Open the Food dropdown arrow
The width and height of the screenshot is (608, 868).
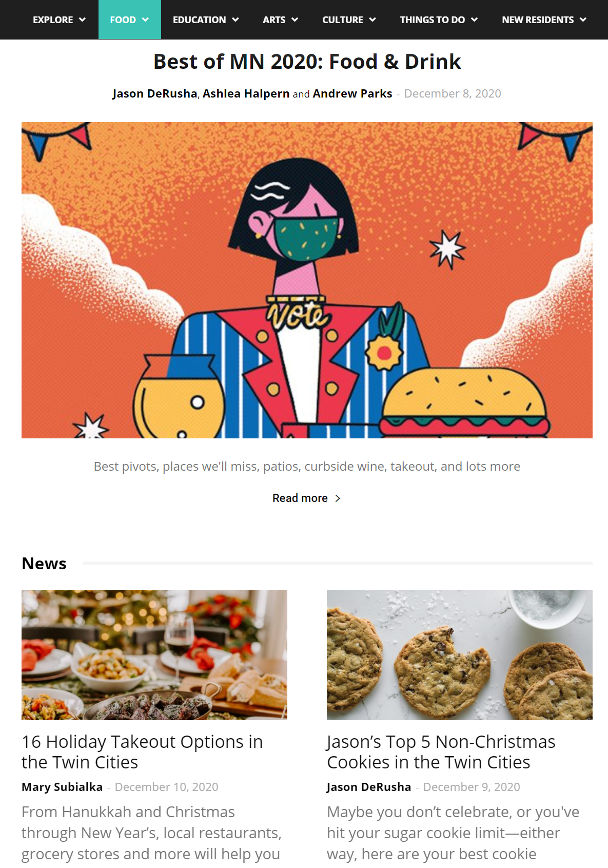coord(145,20)
